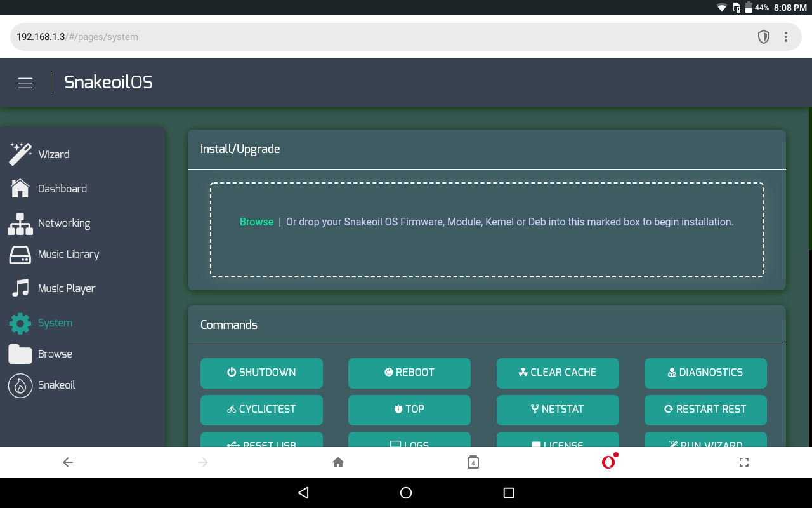Image resolution: width=812 pixels, height=508 pixels.
Task: Click the RESET USB button
Action: coord(261,440)
